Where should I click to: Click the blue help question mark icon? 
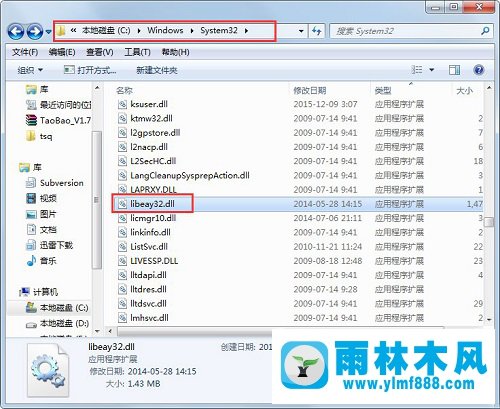(x=479, y=70)
